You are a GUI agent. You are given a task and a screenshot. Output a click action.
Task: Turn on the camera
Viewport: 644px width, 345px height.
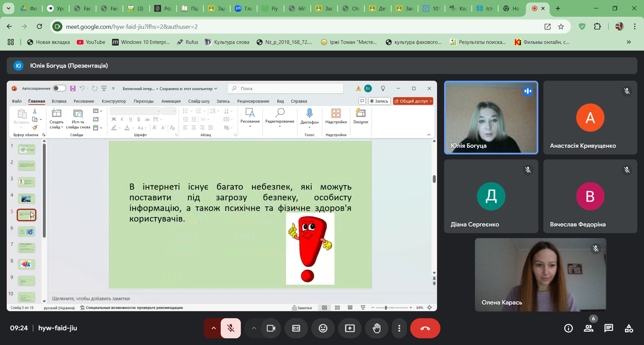click(271, 328)
